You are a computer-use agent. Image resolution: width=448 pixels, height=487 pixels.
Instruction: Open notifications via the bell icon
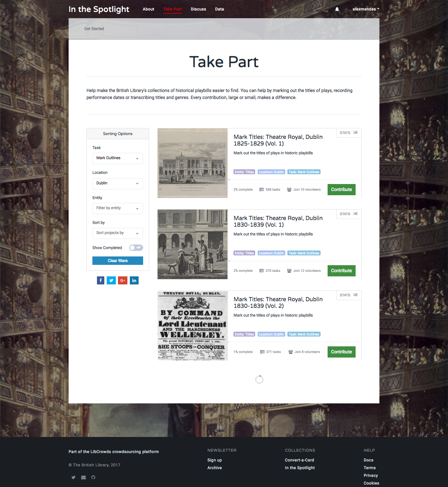pyautogui.click(x=337, y=9)
